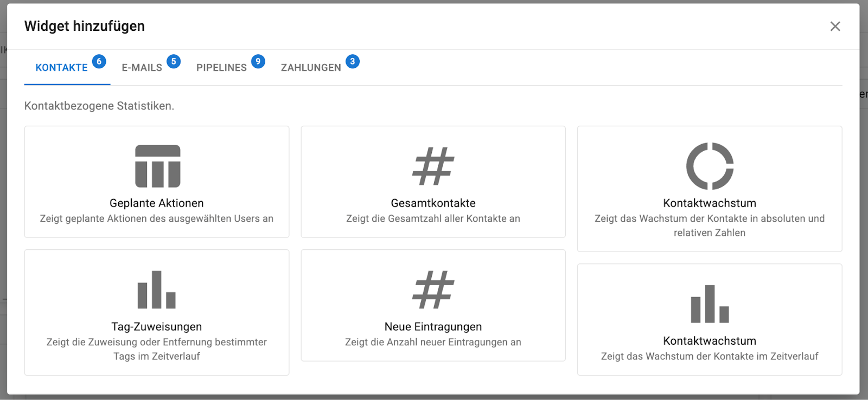Click the hash icon above Gesamtkontakte
868x400 pixels.
point(433,166)
